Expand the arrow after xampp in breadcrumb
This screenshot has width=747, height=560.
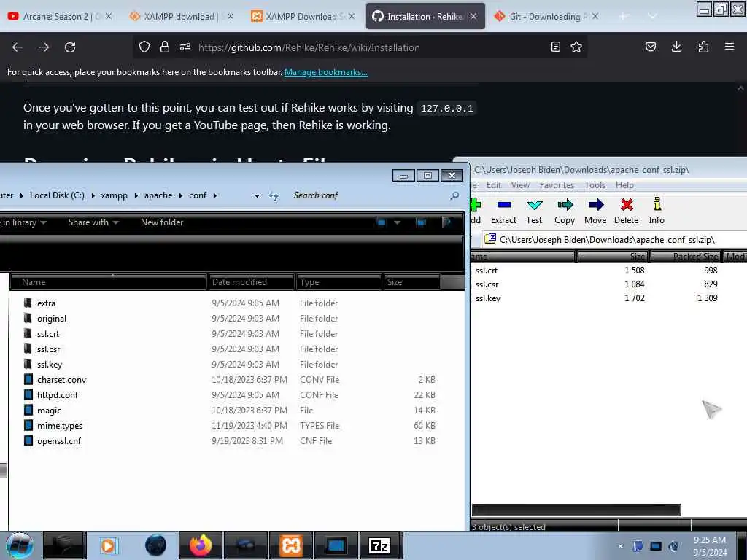pos(136,195)
